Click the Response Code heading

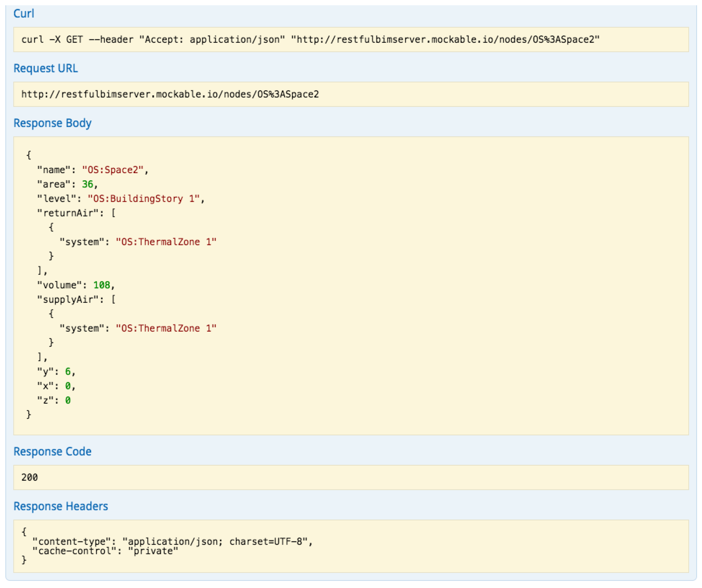[52, 452]
